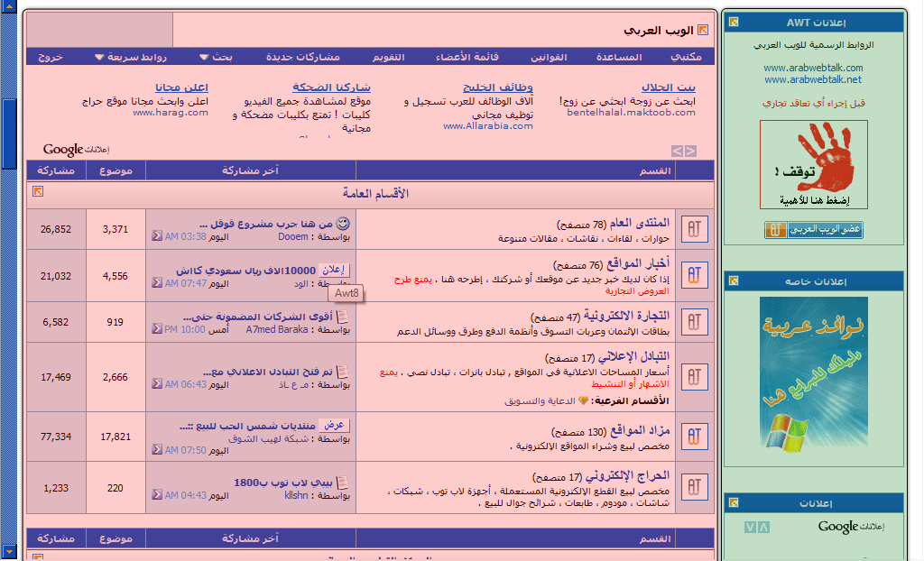Collapse the إعلانات خاصه sidebar panel
Viewport: 924px width, 561px height.
734,280
